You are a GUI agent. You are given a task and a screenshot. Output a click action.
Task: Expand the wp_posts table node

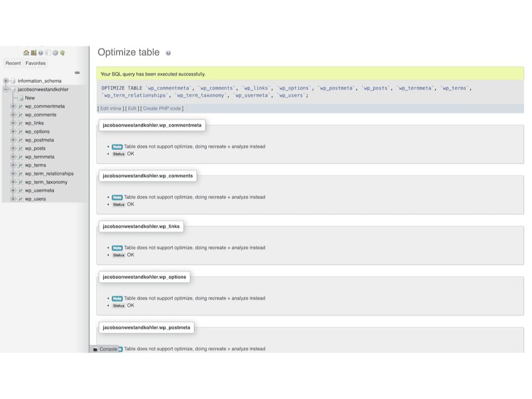point(13,148)
